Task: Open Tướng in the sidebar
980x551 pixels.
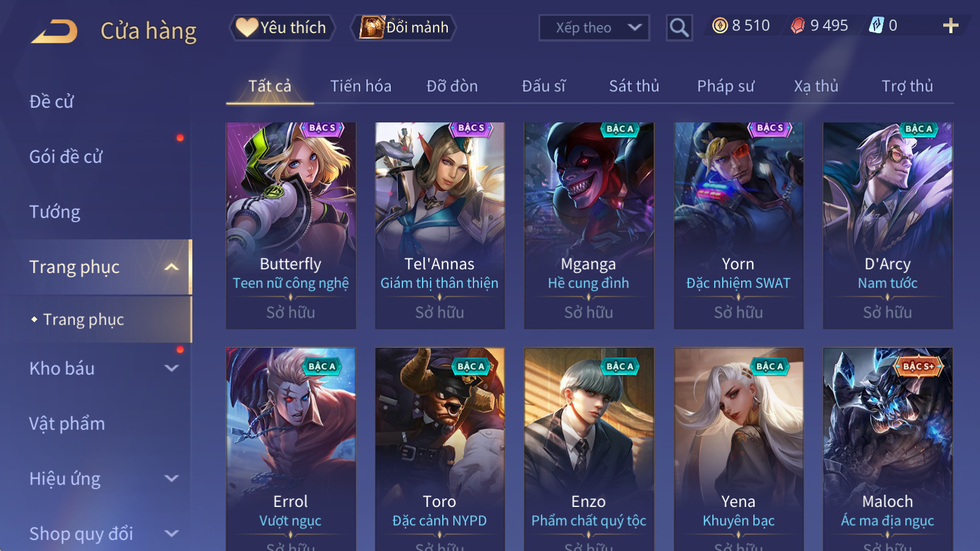Action: coord(55,212)
